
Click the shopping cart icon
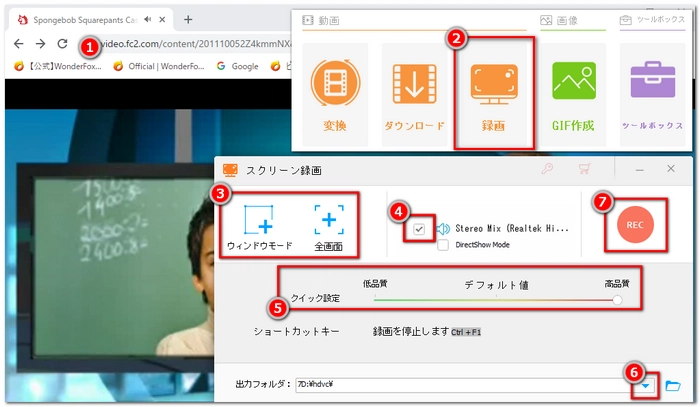pyautogui.click(x=584, y=170)
